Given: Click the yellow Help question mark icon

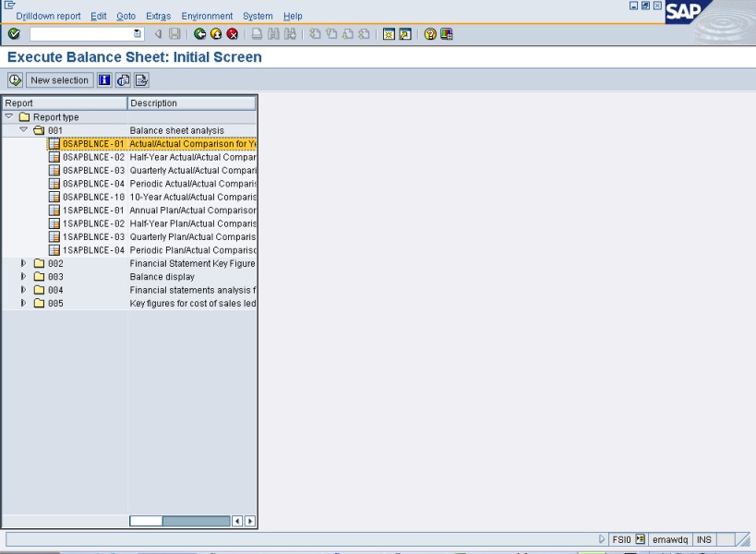Looking at the screenshot, I should 430,34.
